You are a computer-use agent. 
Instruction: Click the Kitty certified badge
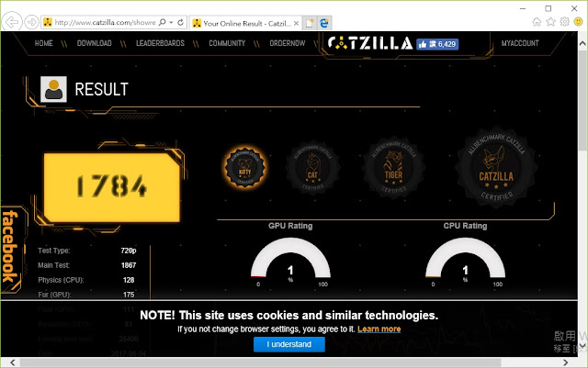pyautogui.click(x=245, y=167)
